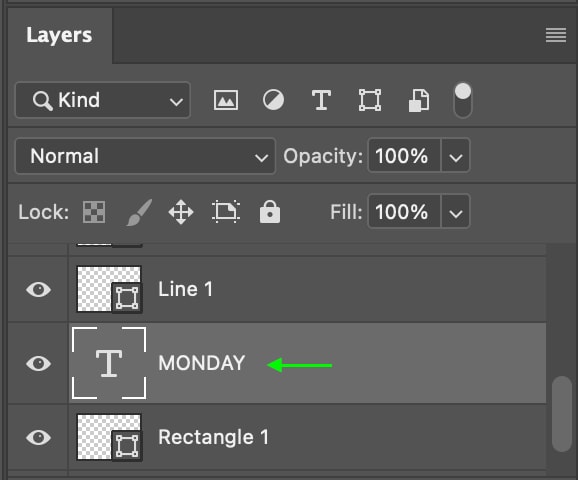Hide the MONDAY text layer

[38, 364]
